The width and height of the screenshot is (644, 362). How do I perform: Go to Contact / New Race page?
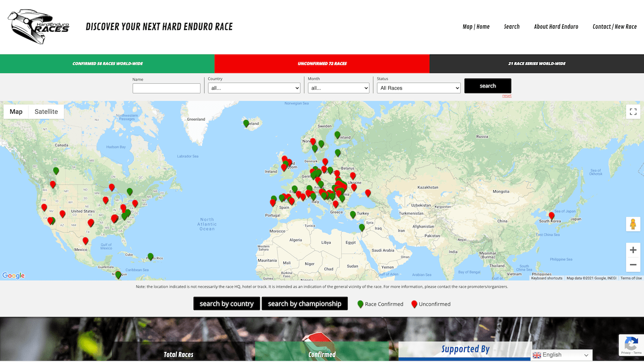pos(614,27)
